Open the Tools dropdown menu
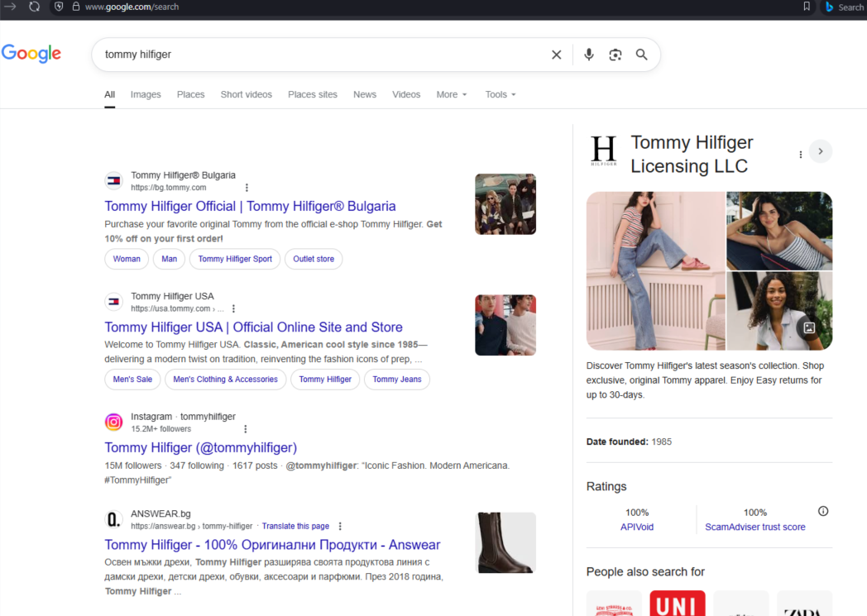 500,94
